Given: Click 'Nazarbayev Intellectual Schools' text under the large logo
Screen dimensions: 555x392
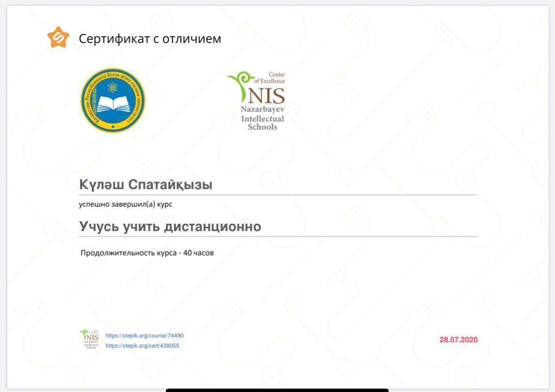Looking at the screenshot, I should pyautogui.click(x=262, y=118).
